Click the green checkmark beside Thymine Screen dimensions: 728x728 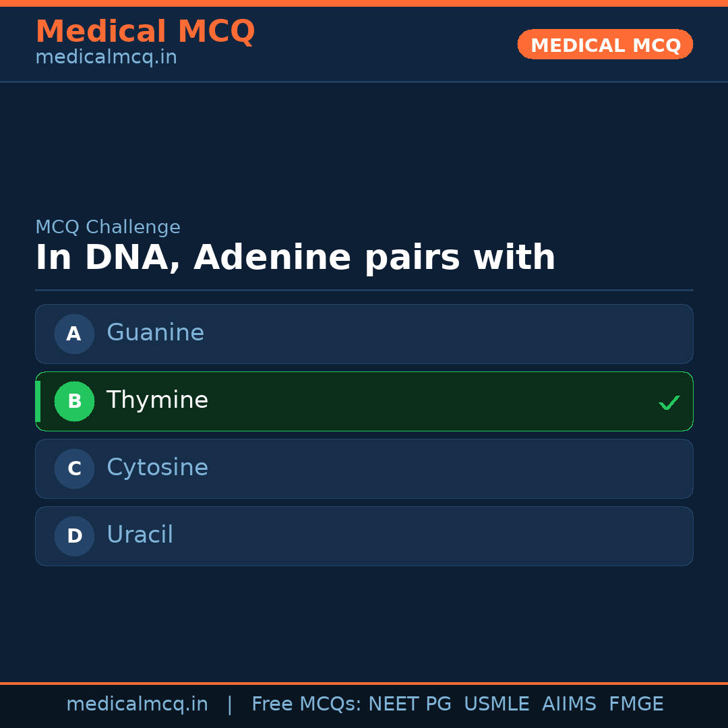pos(669,402)
